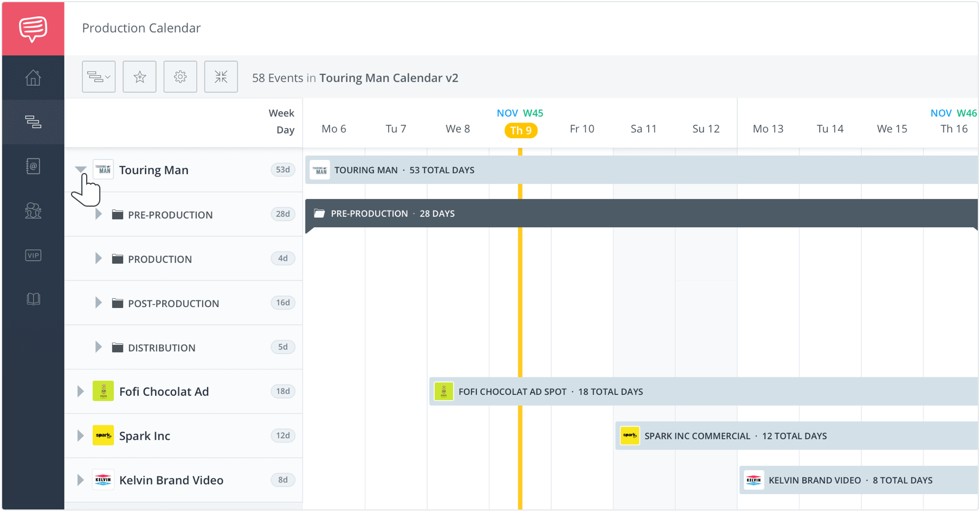980x512 pixels.
Task: Click the Spark Inc Commercial timeline bar
Action: click(x=797, y=436)
